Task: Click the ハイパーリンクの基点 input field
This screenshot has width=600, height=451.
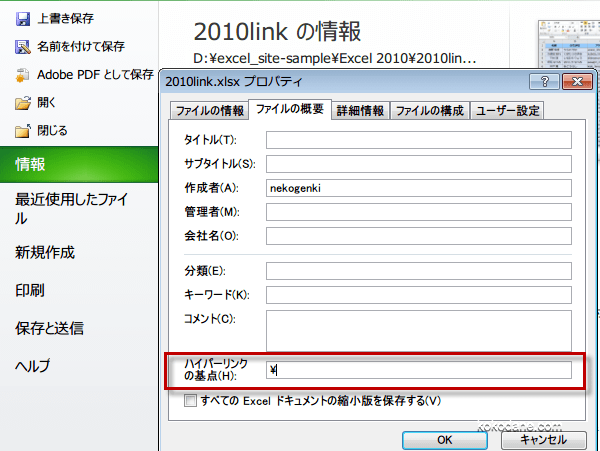Action: pyautogui.click(x=419, y=370)
